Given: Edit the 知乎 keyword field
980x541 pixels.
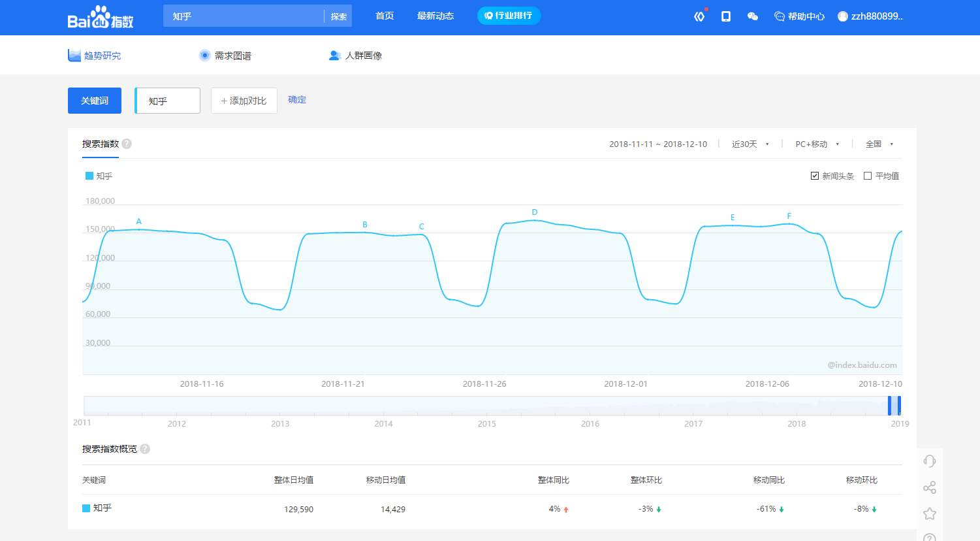Looking at the screenshot, I should tap(168, 101).
